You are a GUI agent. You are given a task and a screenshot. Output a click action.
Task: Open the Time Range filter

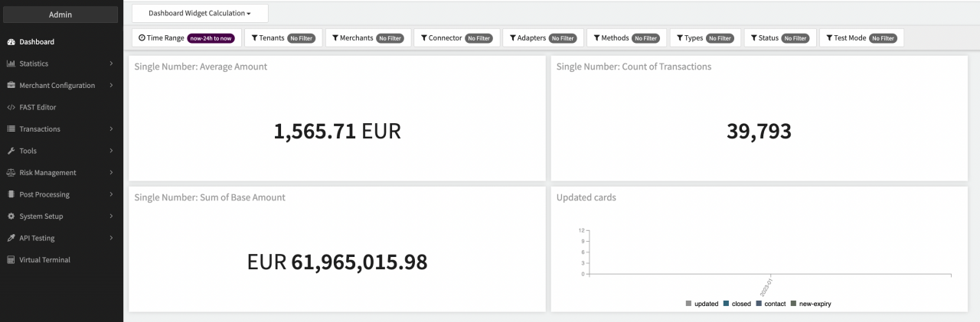(187, 37)
